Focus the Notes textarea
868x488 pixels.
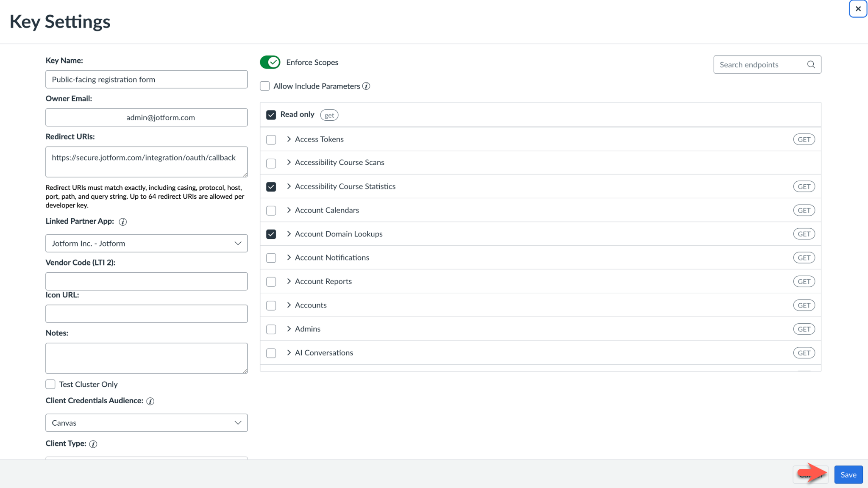coord(147,358)
